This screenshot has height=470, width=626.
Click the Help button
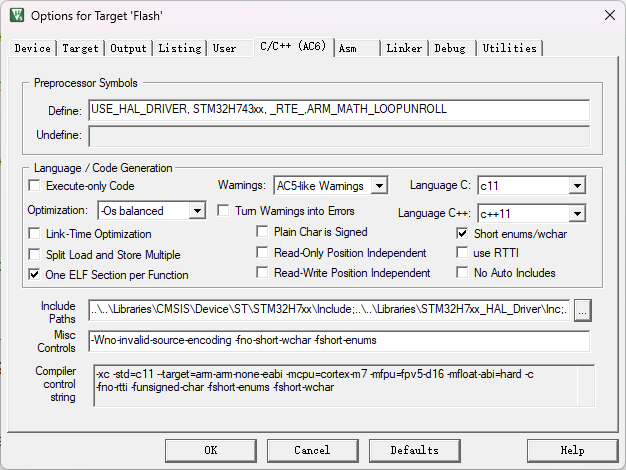pos(572,450)
